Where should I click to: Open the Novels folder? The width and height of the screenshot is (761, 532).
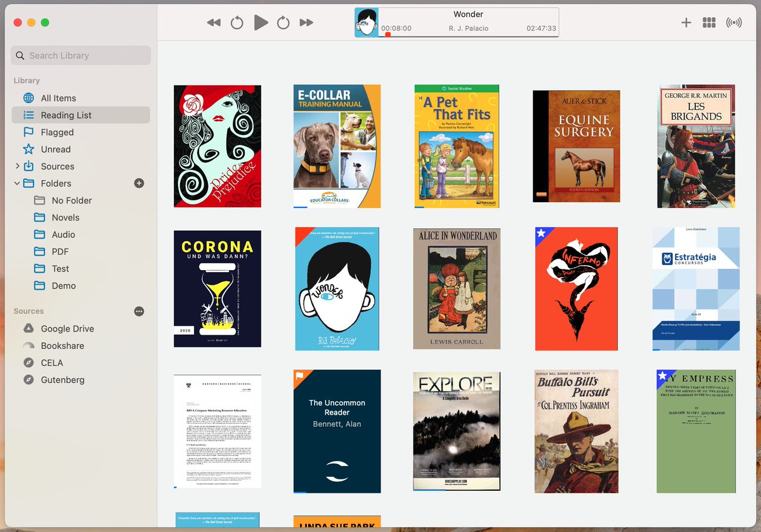pyautogui.click(x=81, y=217)
